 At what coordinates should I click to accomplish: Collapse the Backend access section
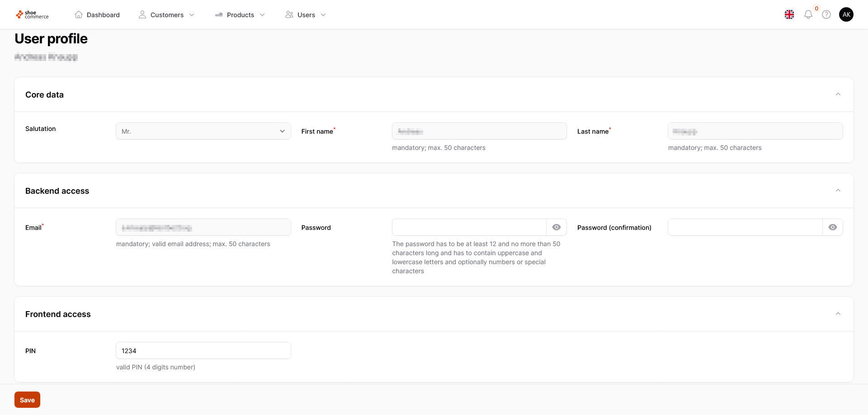coord(838,191)
